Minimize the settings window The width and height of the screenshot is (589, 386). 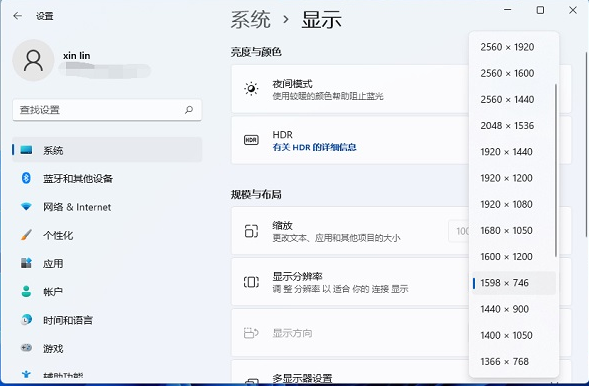point(507,10)
